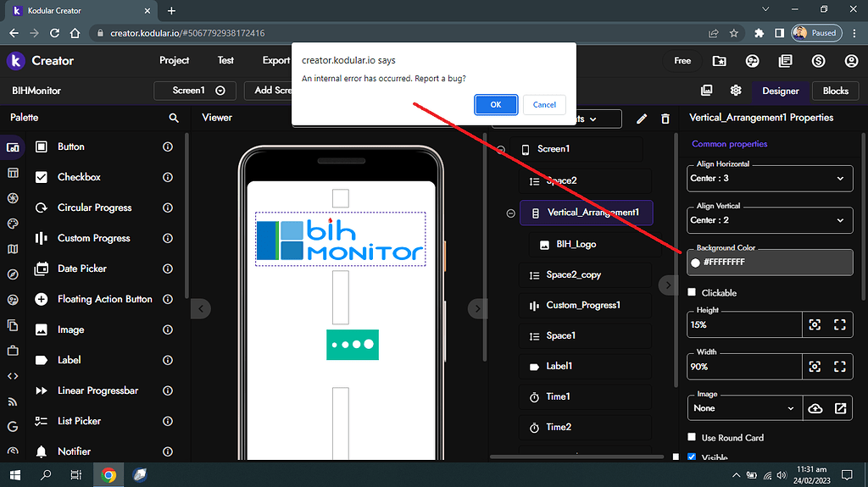Open the Assets manager icon
Screen dimensions: 868x487
tap(707, 91)
